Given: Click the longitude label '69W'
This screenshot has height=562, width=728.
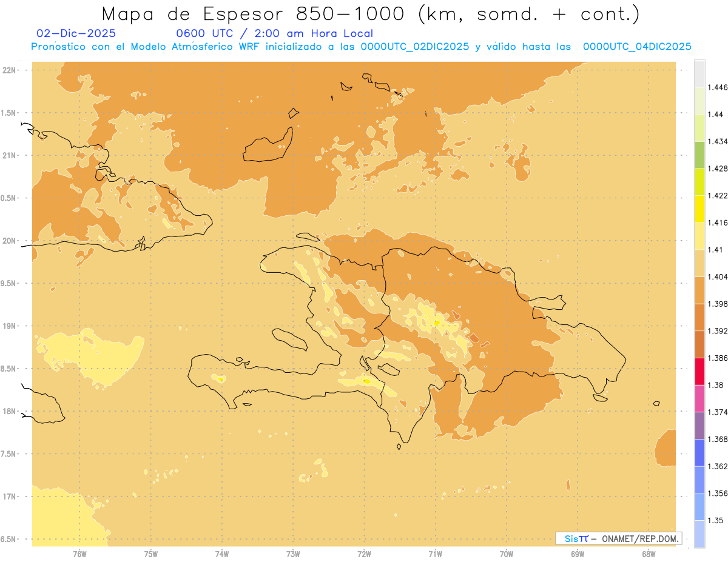Looking at the screenshot, I should click(x=578, y=554).
